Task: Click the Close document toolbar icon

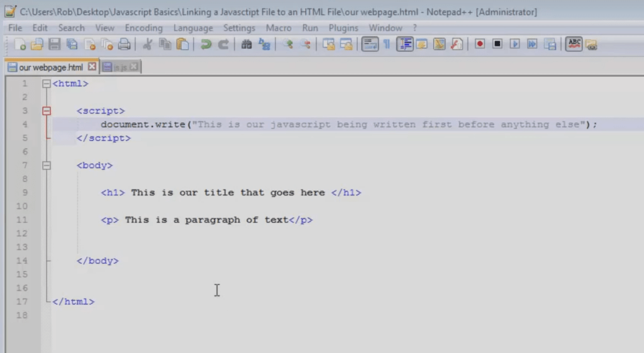Action: [x=89, y=44]
